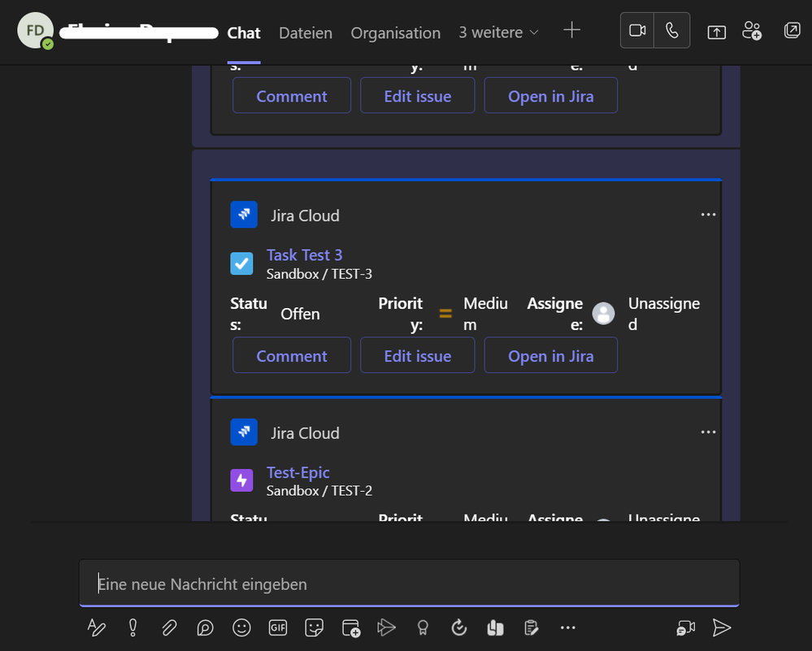Click the Medium priority icon on Task Test 3
This screenshot has height=651, width=812.
tap(445, 314)
